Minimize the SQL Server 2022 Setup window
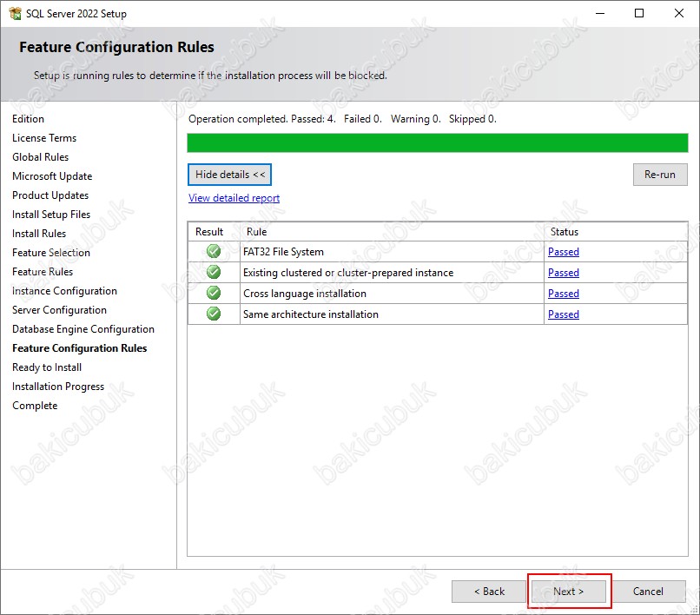The width and height of the screenshot is (700, 615). 600,13
